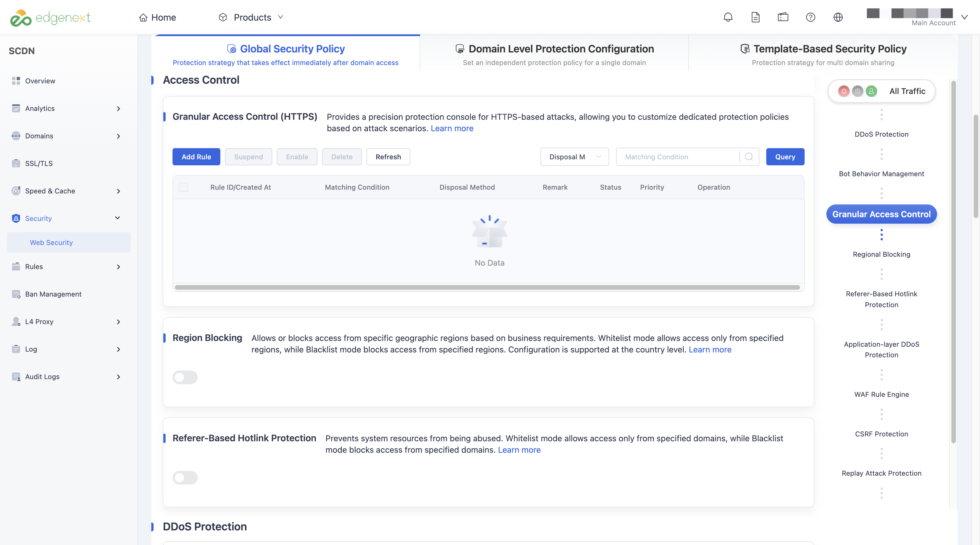Click the wallet billing icon in header
This screenshot has width=980, height=545.
coord(783,17)
